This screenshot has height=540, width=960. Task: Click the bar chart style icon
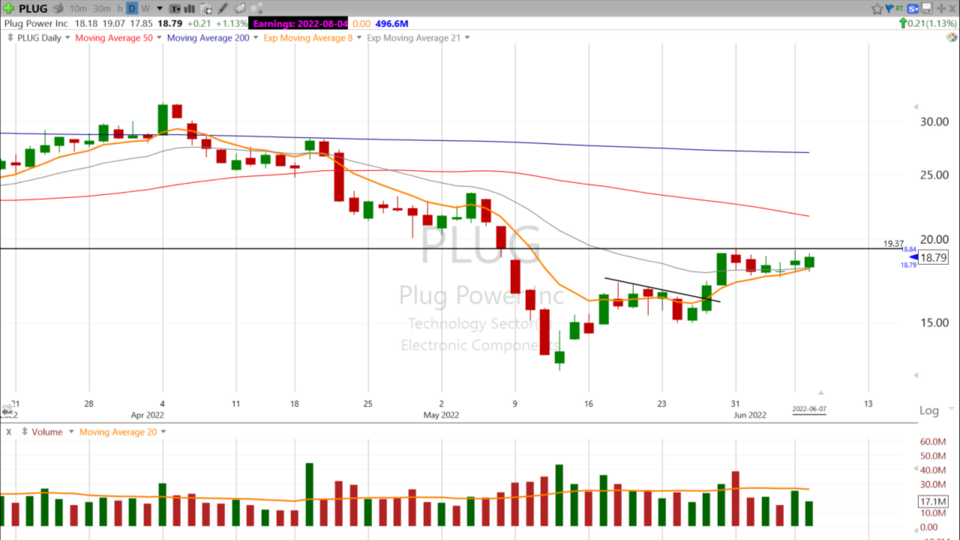189,9
